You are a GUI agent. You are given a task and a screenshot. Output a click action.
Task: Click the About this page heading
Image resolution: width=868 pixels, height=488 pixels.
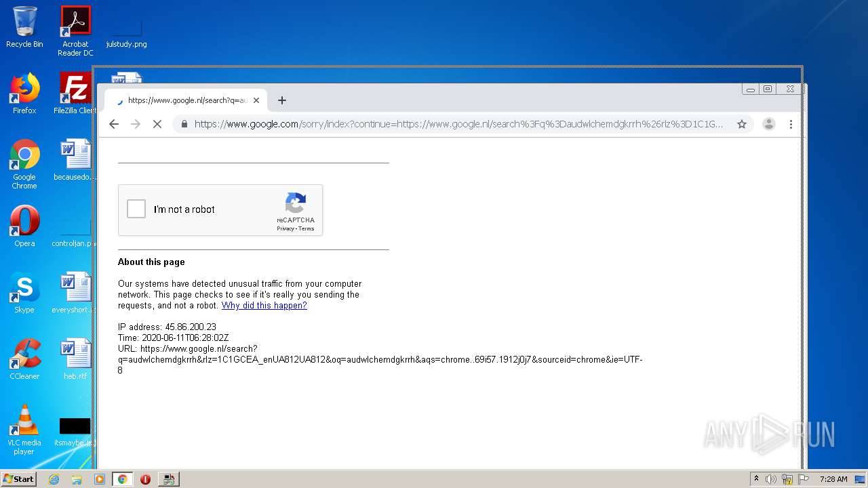tap(151, 262)
